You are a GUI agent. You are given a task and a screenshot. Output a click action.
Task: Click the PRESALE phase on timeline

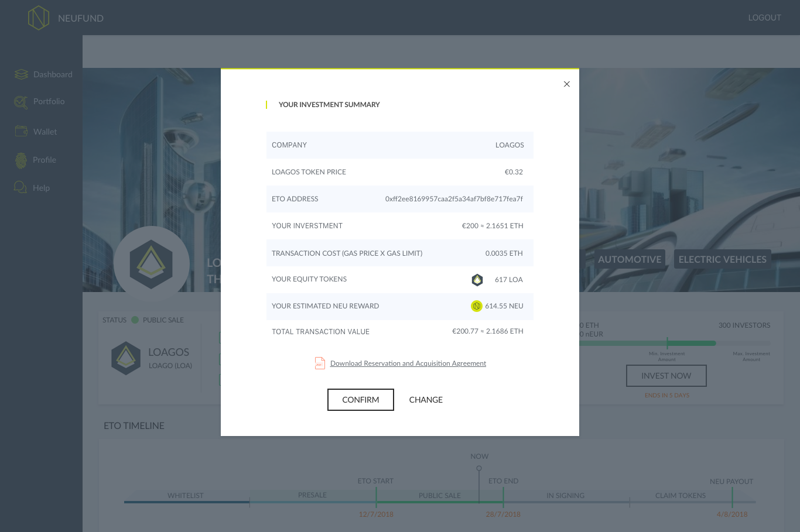[312, 495]
